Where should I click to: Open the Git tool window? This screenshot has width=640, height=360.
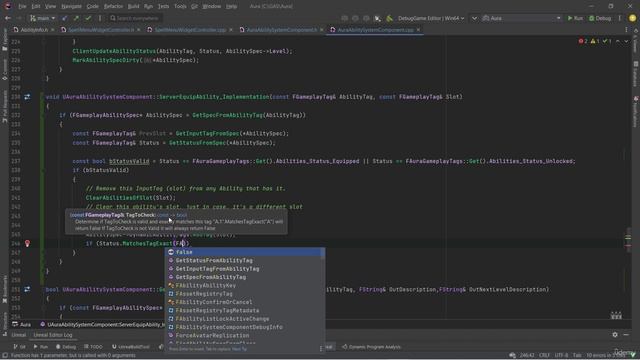coord(20,347)
